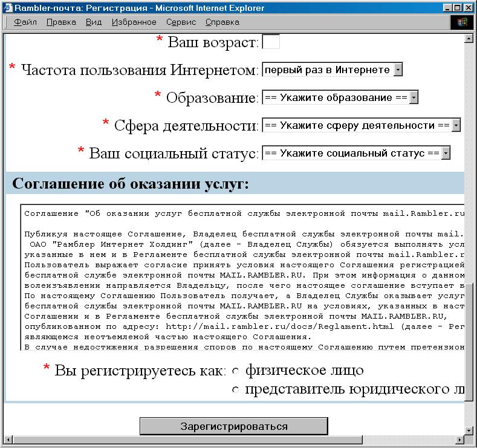Click arrow button of Сфера деятельности combo

[x=456, y=125]
